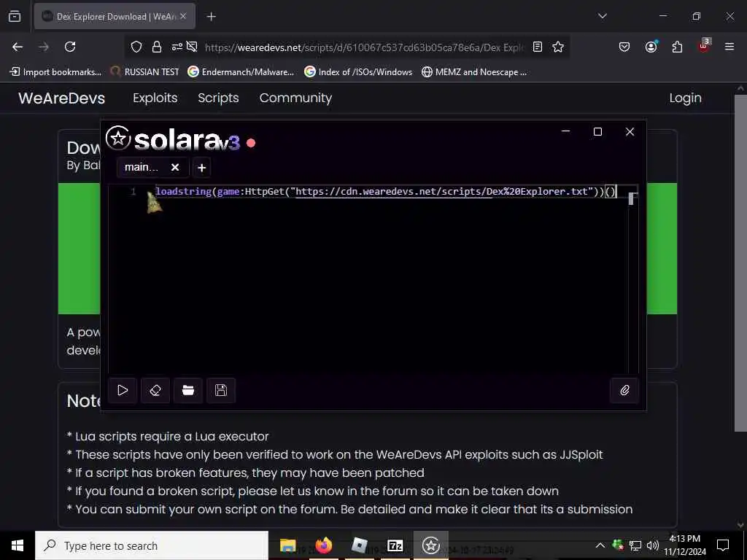
Task: Click the WeAreDevs site logo
Action: (x=61, y=98)
